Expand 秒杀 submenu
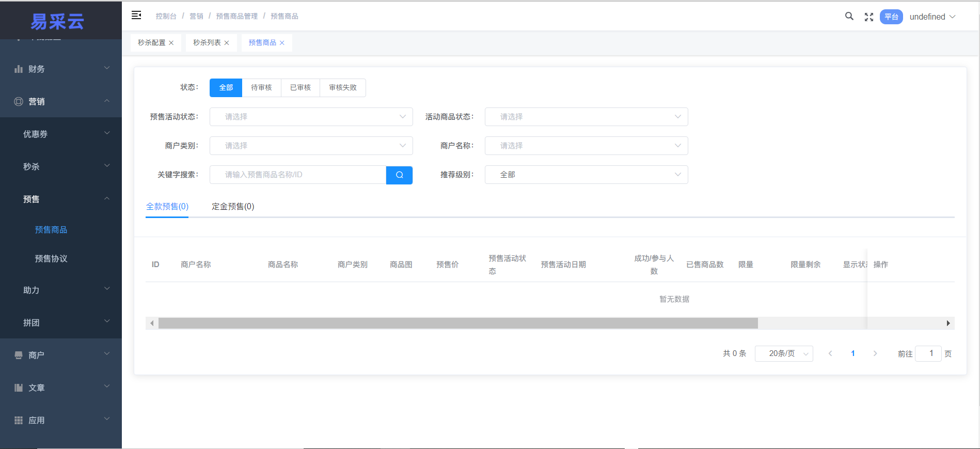This screenshot has width=980, height=449. pos(107,166)
